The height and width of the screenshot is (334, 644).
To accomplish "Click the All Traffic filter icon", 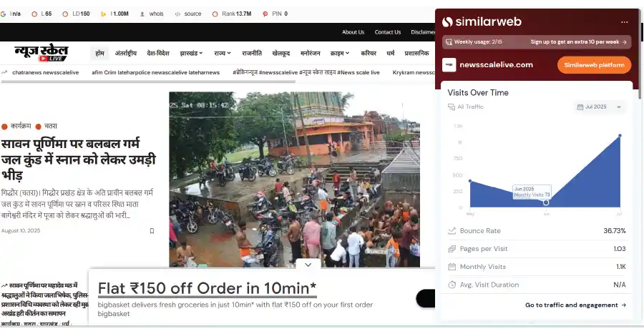I will (x=452, y=107).
